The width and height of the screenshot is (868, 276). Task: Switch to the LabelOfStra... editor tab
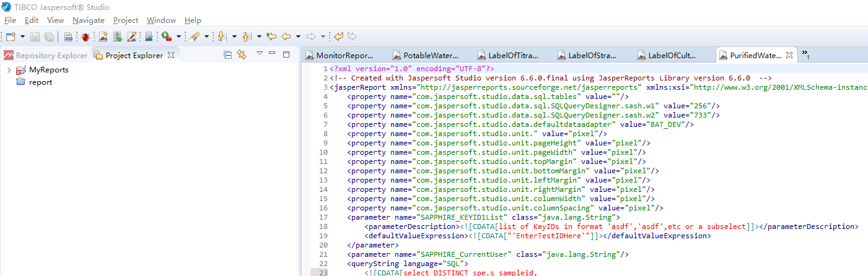[x=592, y=55]
